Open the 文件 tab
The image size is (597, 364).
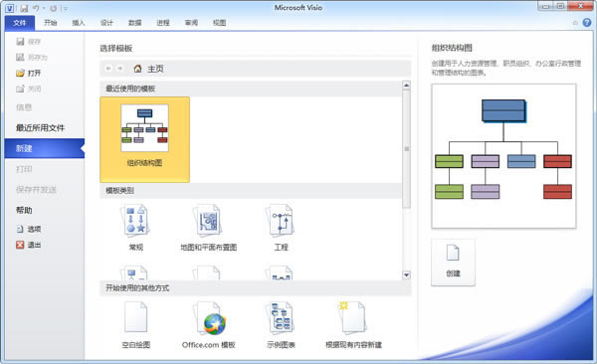(20, 23)
